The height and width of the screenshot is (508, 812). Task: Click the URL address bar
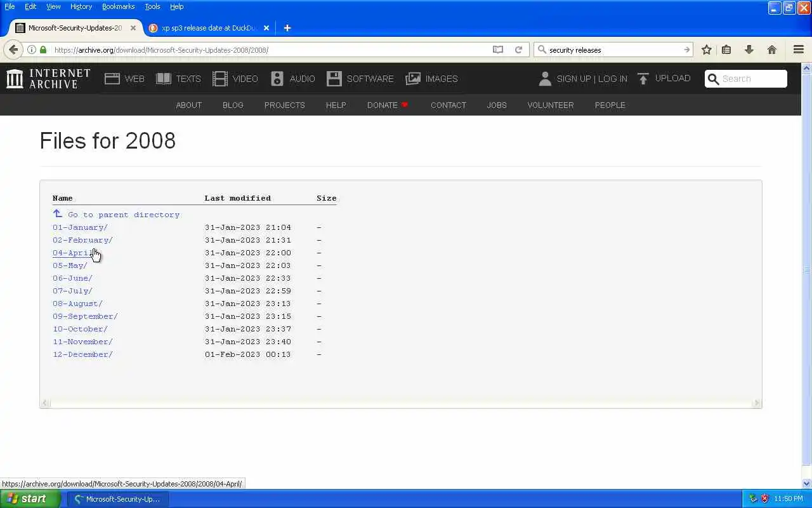[272, 50]
